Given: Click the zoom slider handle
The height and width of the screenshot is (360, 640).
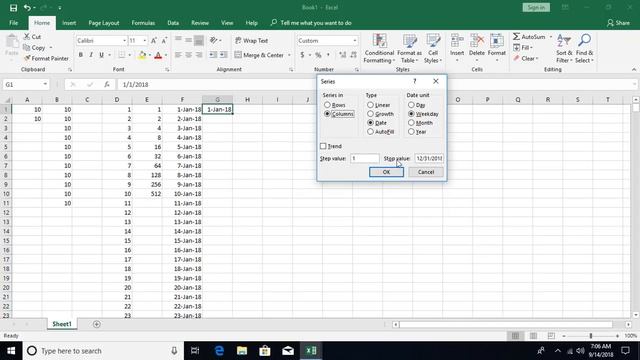Looking at the screenshot, I should click(x=591, y=336).
